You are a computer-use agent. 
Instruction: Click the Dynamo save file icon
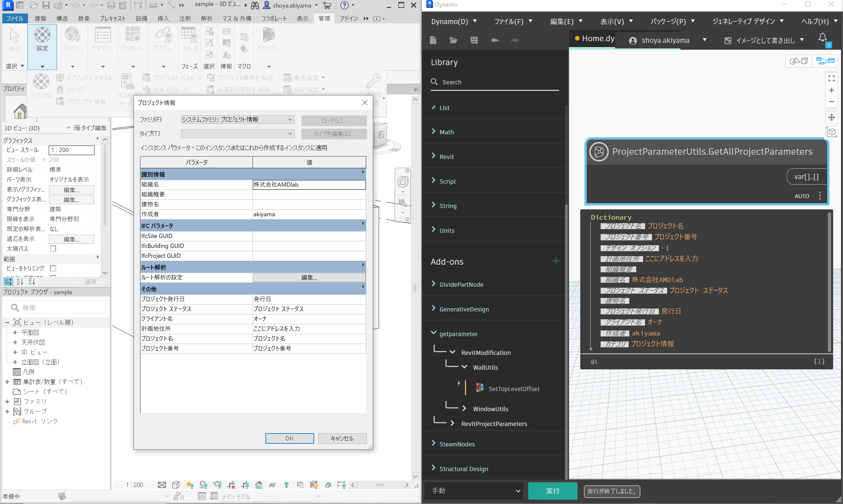click(474, 40)
